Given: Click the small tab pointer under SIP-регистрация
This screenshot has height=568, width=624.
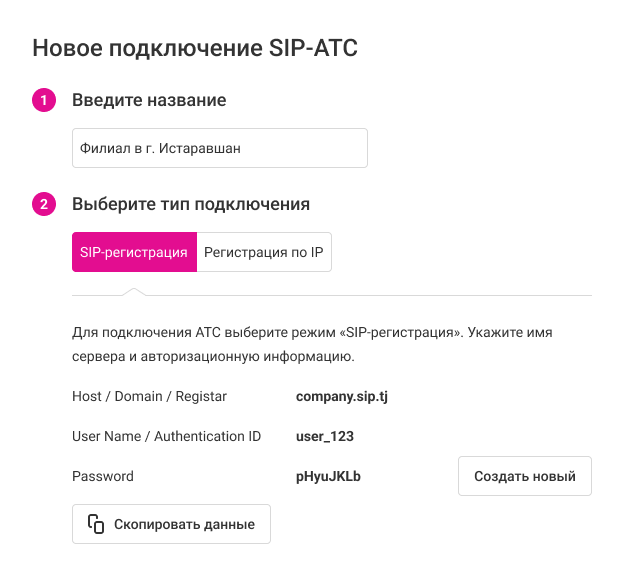Looking at the screenshot, I should [x=133, y=291].
